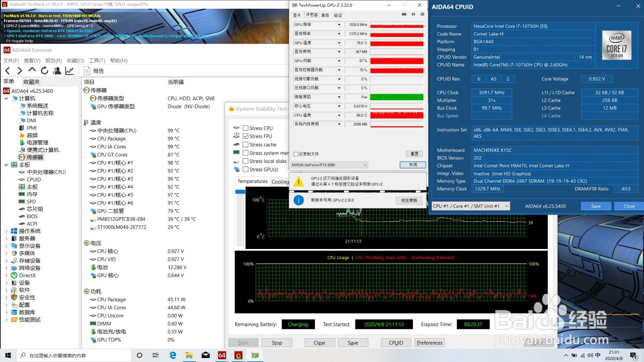Screen dimensions: 644x362
Task: Open File Explorer from taskbar
Action: click(189, 355)
